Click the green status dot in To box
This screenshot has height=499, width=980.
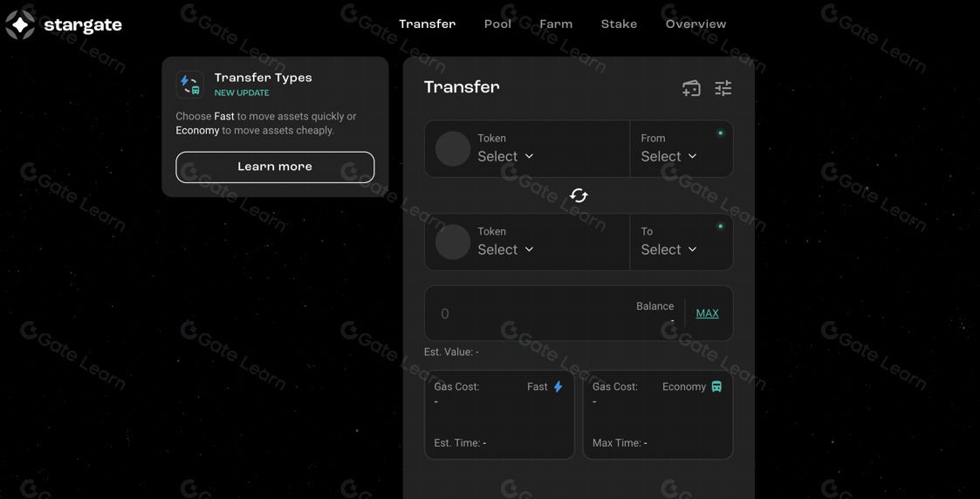(x=721, y=226)
